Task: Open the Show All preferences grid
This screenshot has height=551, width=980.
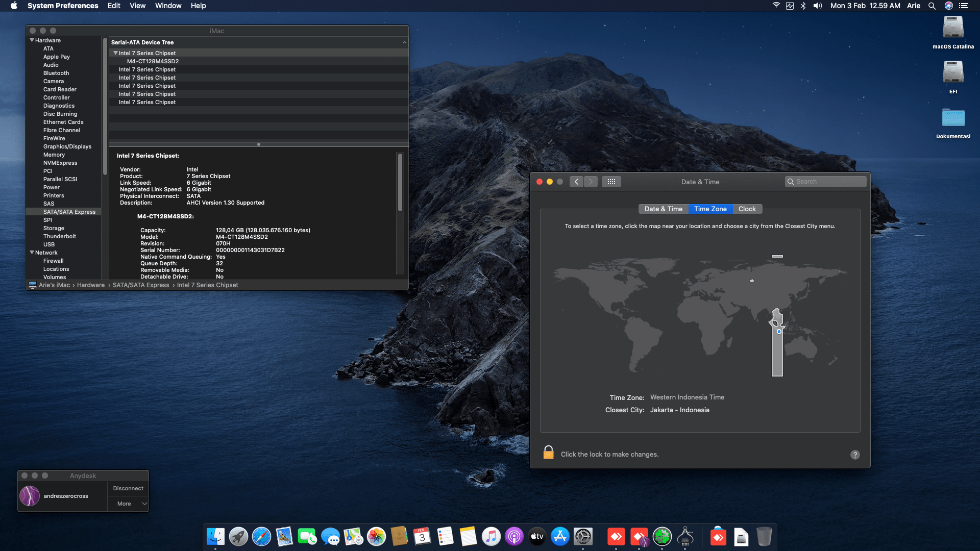Action: tap(611, 182)
